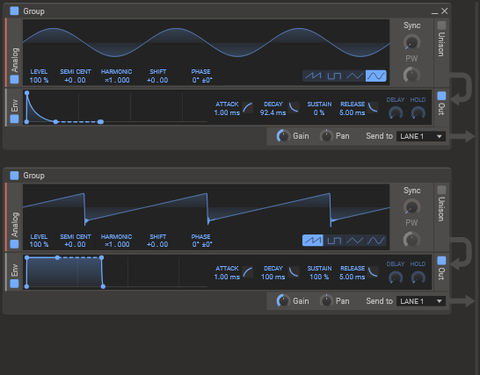The image size is (480, 375).
Task: Click attack curve icon in second envelope
Action: point(247,272)
